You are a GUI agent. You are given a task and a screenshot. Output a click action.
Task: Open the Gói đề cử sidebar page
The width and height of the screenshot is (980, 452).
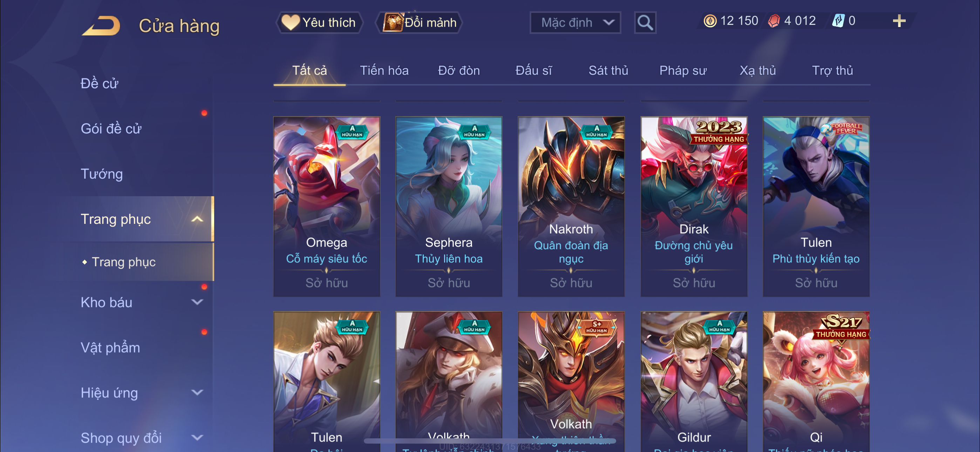[x=111, y=129]
